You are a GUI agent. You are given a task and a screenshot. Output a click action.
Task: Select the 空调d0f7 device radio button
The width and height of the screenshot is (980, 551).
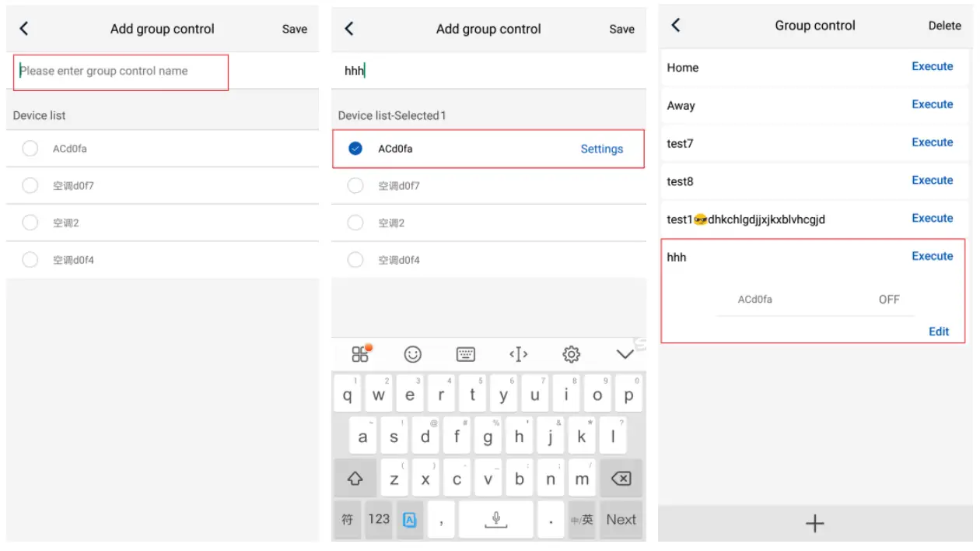355,185
